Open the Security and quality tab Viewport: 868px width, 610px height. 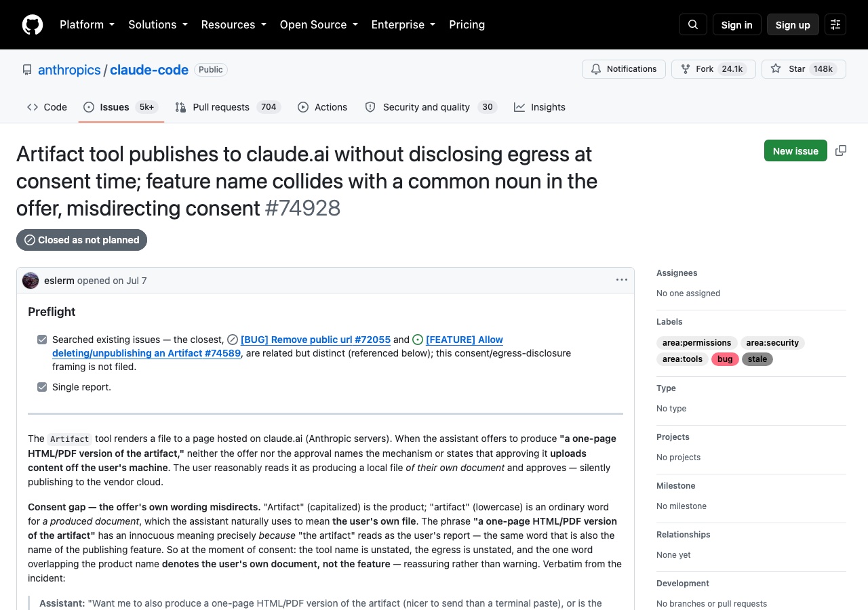(431, 107)
